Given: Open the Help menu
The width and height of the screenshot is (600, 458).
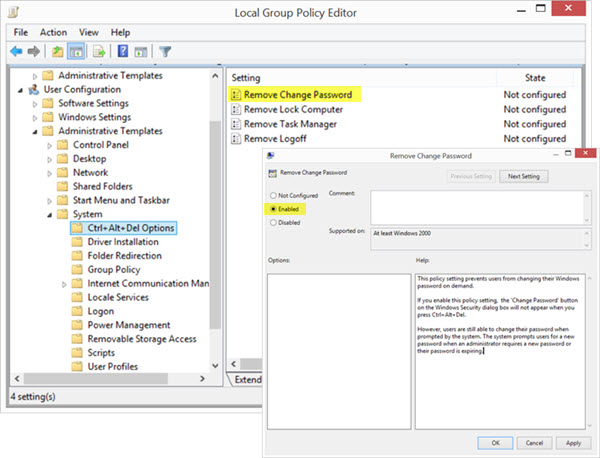Looking at the screenshot, I should click(x=121, y=33).
